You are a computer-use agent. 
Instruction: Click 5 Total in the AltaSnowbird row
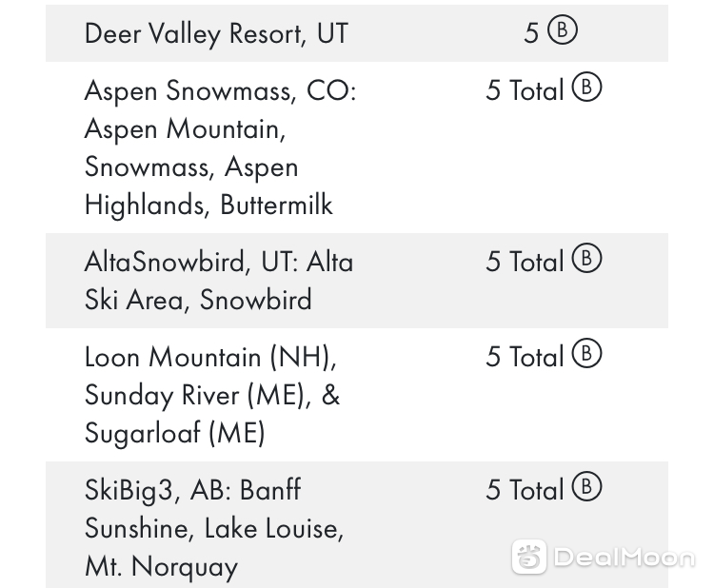click(525, 262)
